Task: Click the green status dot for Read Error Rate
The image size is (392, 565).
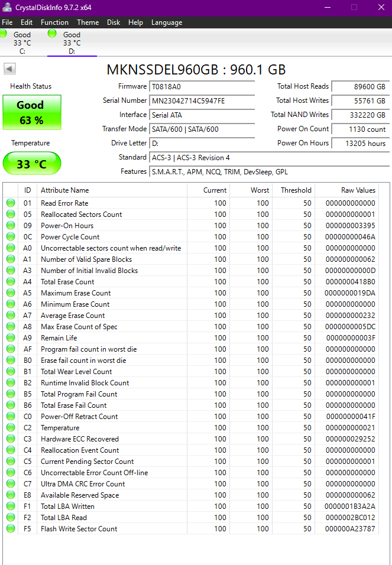Action: tap(11, 203)
